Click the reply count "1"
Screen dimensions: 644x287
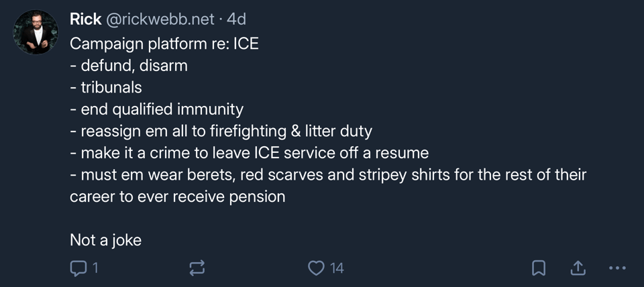[95, 268]
